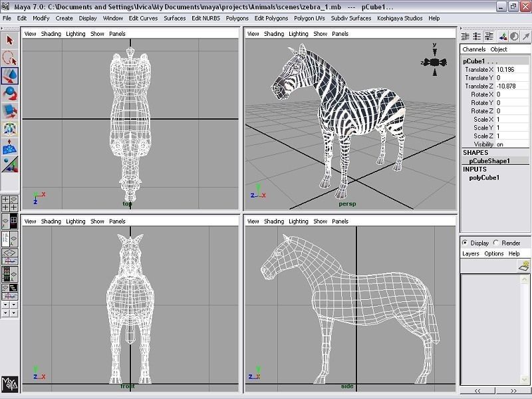The width and height of the screenshot is (532, 399).
Task: Activate the Show Manipulator tool
Action: [9, 164]
